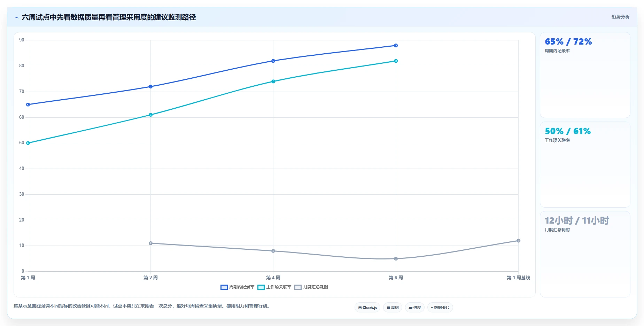This screenshot has height=326, width=644.
Task: Click the 周期内记录率 caption in the first stat card
Action: (x=557, y=51)
